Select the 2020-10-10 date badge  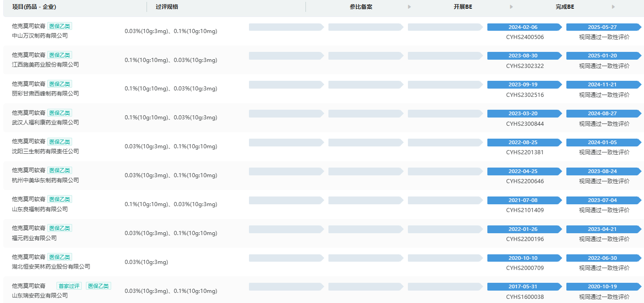point(524,258)
